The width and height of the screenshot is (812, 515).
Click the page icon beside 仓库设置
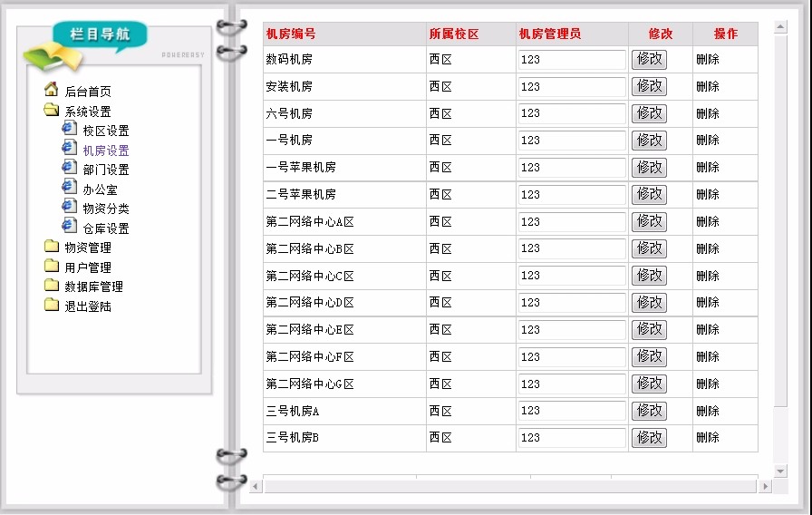pyautogui.click(x=70, y=226)
